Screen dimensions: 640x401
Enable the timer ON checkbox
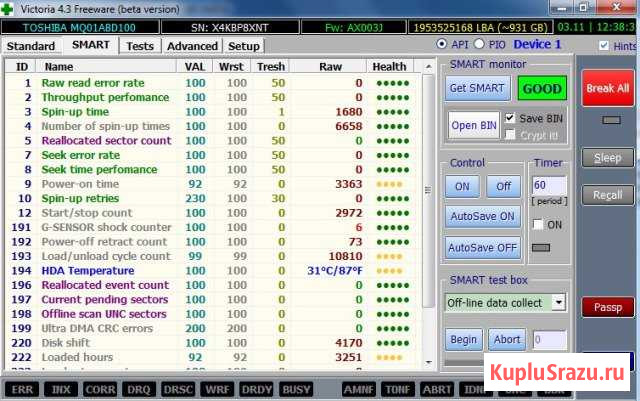click(538, 225)
